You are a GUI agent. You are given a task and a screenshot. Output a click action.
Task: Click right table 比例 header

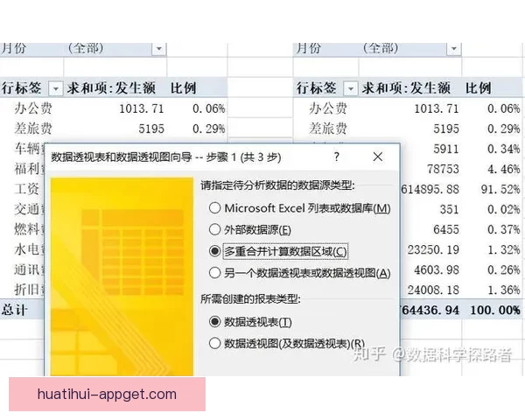(478, 88)
